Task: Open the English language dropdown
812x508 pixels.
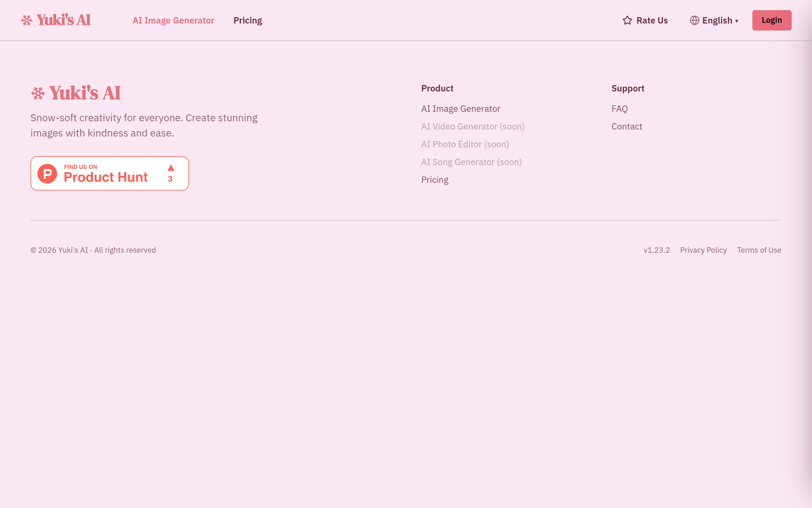Action: point(714,21)
